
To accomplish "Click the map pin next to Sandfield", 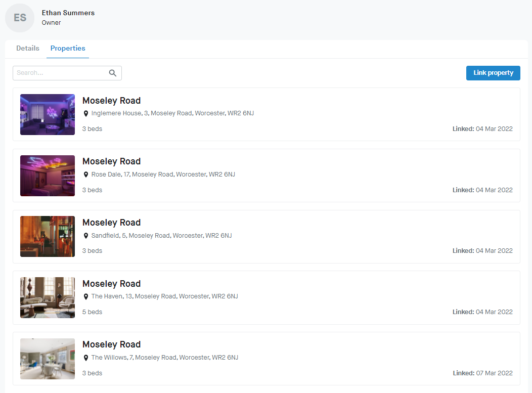I will (86, 236).
